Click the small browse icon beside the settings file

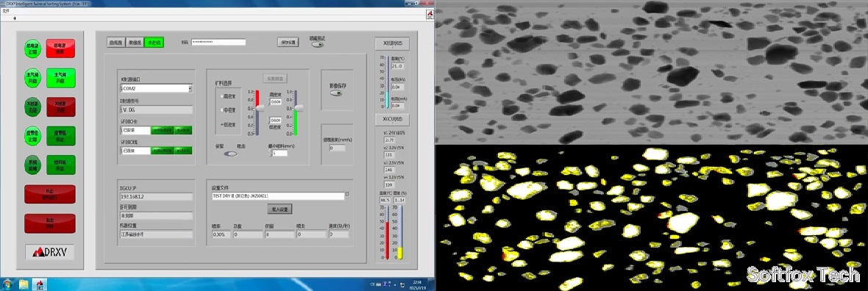347,194
